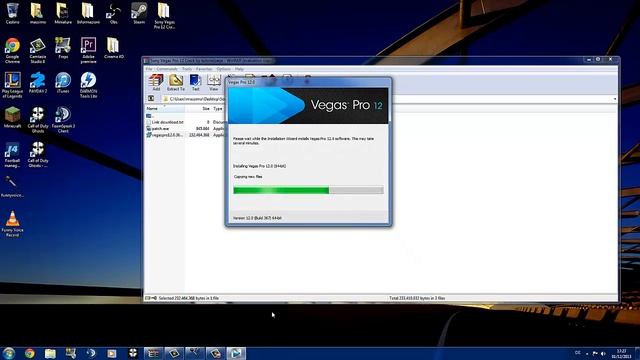
Task: Launch DAEMON Tools Lite shortcut
Action: (88, 85)
